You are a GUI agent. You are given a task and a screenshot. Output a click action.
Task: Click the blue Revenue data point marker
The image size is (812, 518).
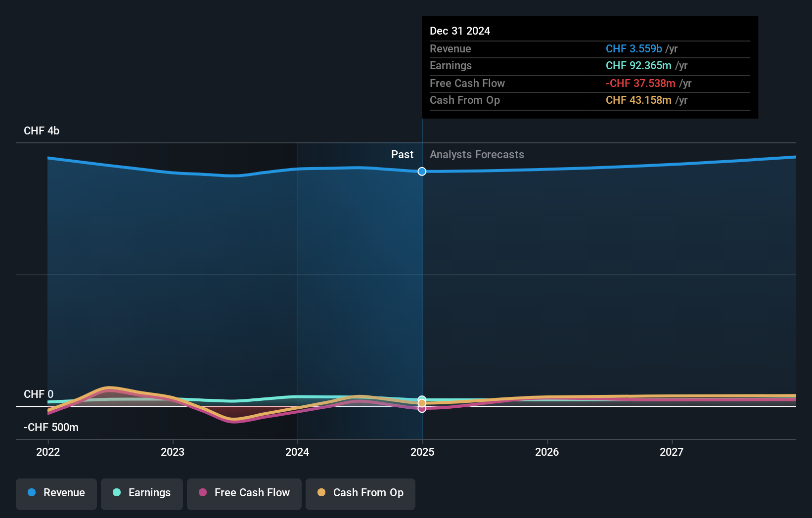click(422, 172)
